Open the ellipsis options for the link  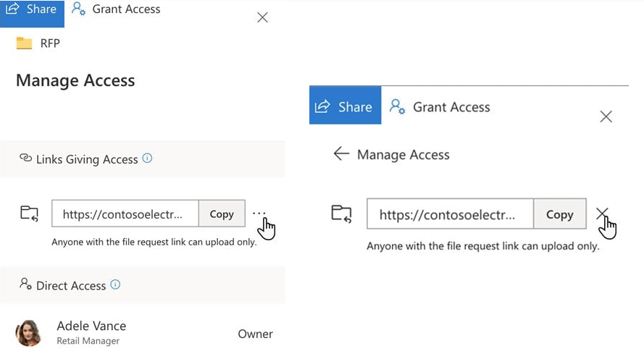[259, 213]
